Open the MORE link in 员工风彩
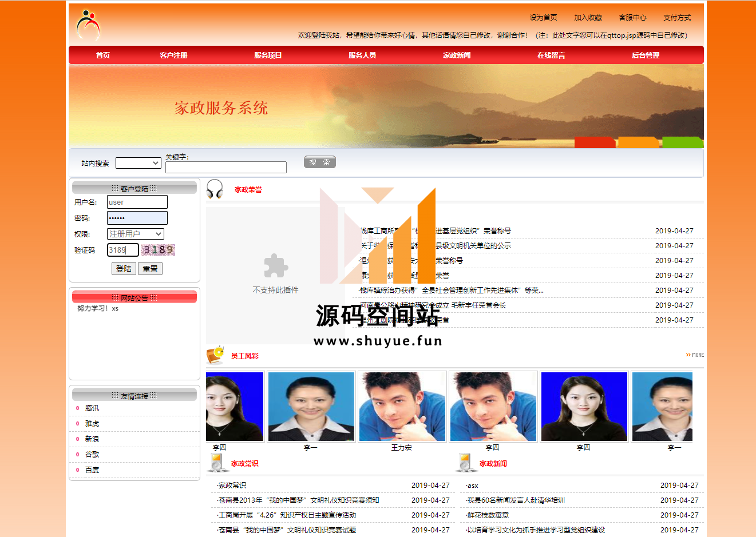Viewport: 756px width, 537px height. [695, 355]
